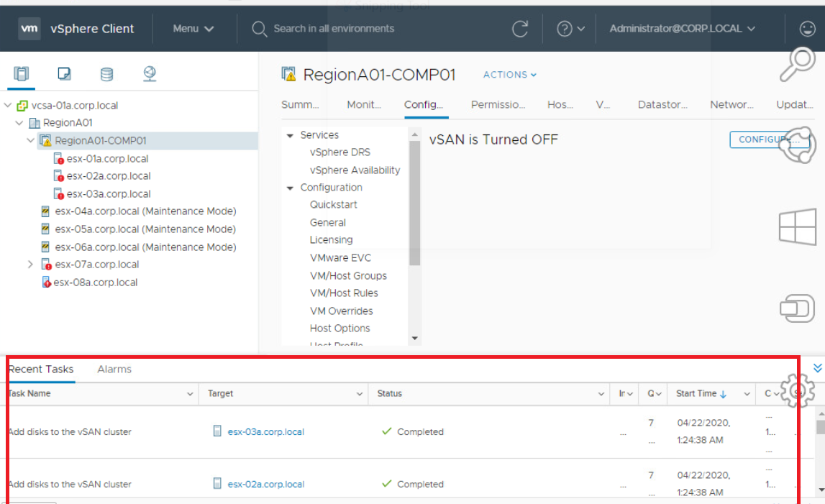Click the esx-05a maintenance mode host icon
The image size is (825, 504).
click(46, 229)
